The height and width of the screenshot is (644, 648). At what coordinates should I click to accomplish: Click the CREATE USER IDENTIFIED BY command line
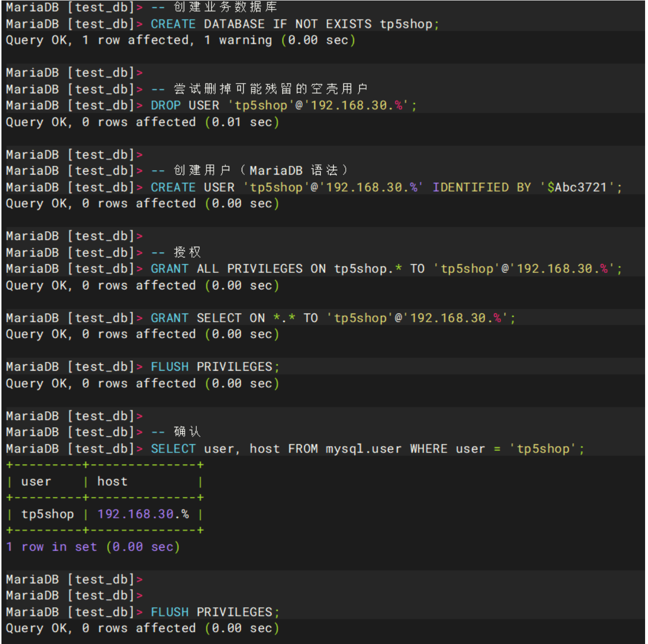pos(386,187)
